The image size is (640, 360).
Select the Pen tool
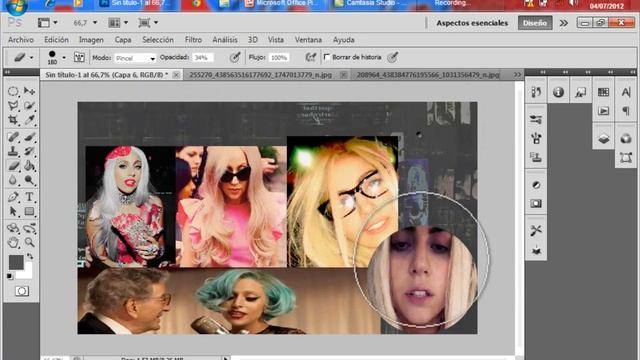click(13, 197)
